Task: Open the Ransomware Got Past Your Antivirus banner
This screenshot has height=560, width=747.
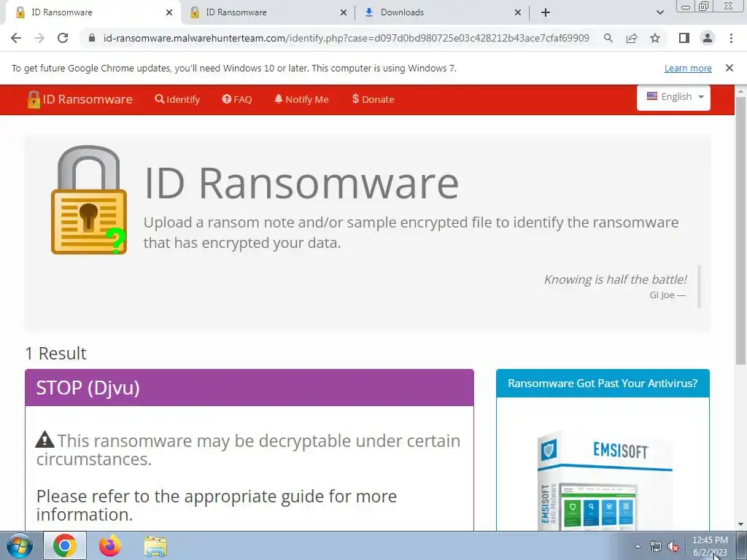Action: coord(603,384)
